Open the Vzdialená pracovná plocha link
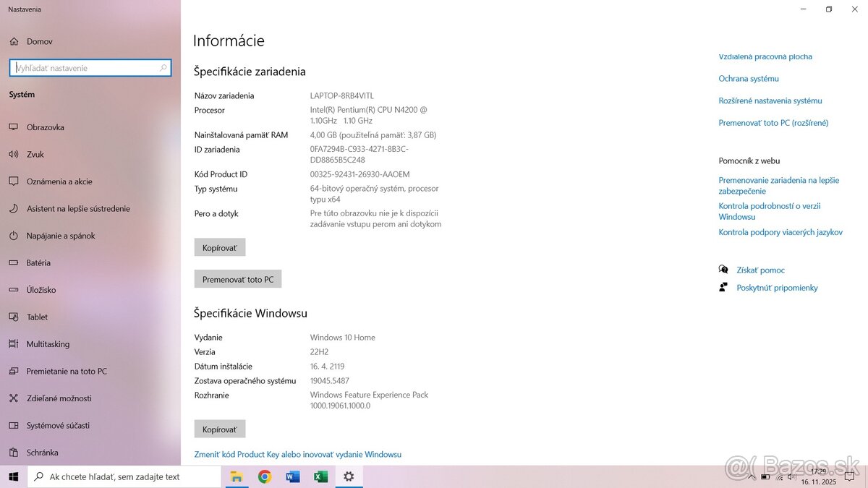The image size is (868, 488). (x=765, y=56)
